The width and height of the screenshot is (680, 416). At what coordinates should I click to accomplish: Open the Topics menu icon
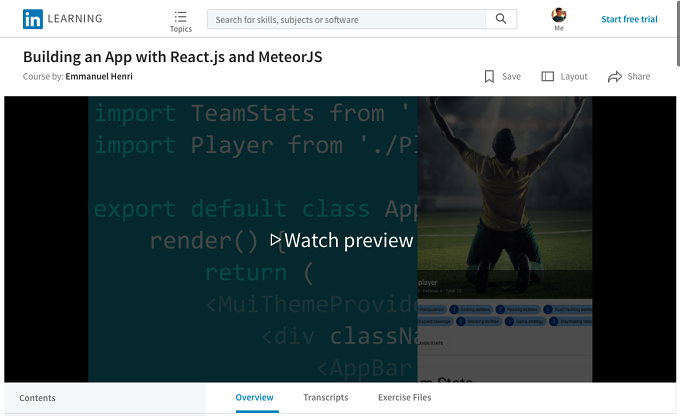point(180,17)
